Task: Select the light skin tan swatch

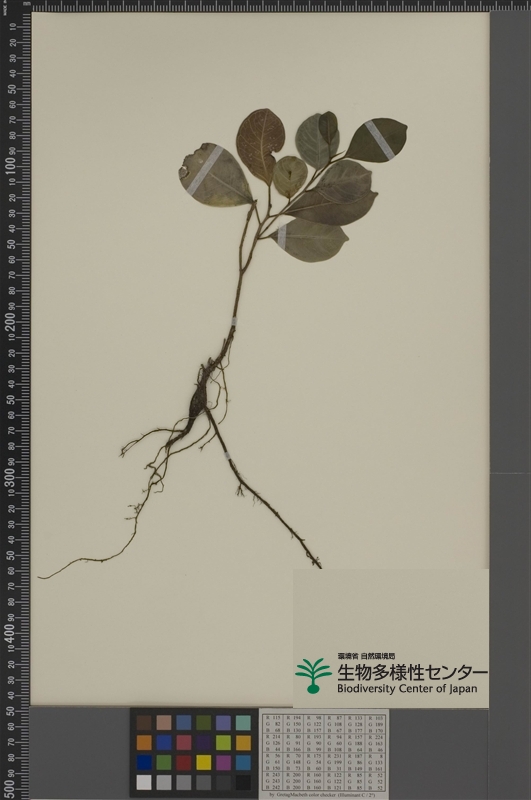Action: [164, 722]
